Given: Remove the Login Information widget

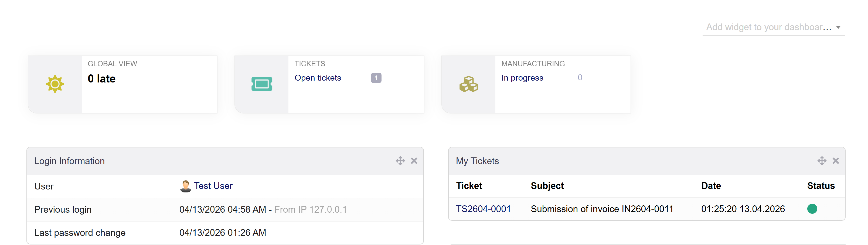Looking at the screenshot, I should (x=414, y=161).
